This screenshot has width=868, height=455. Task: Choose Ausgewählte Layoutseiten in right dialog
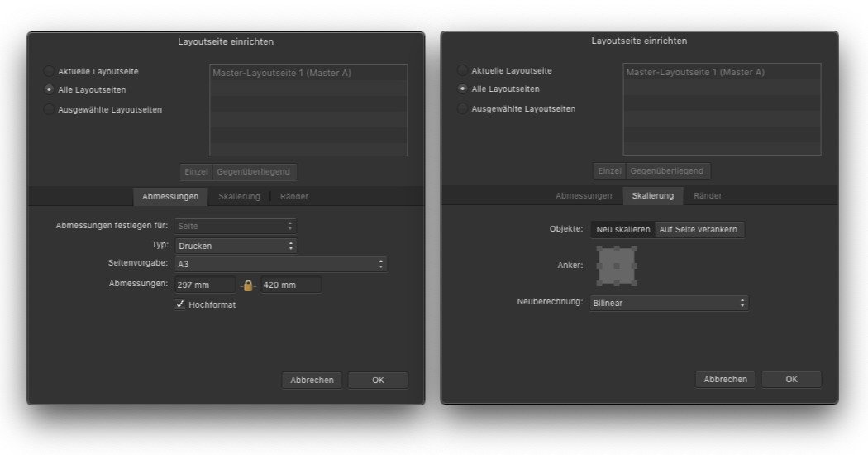tap(462, 108)
